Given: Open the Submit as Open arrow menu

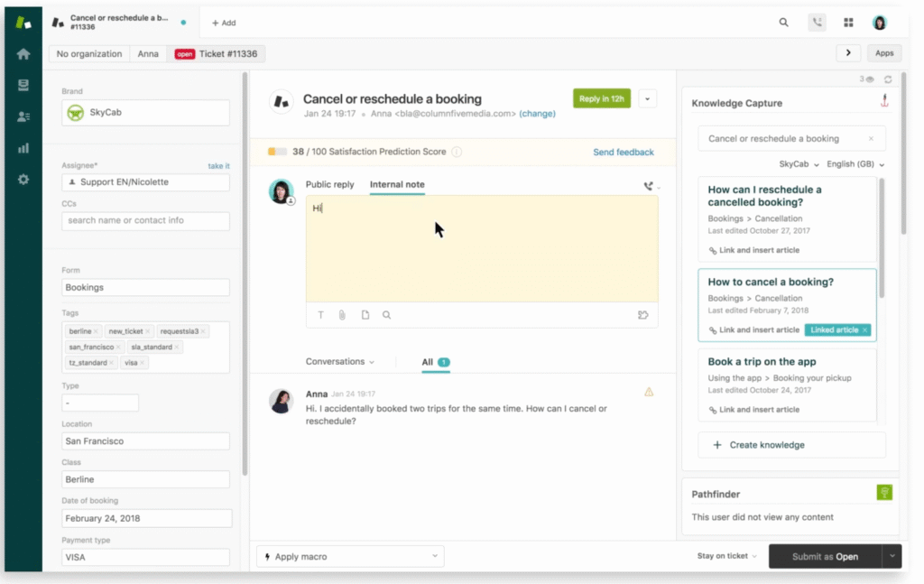Looking at the screenshot, I should point(892,556).
